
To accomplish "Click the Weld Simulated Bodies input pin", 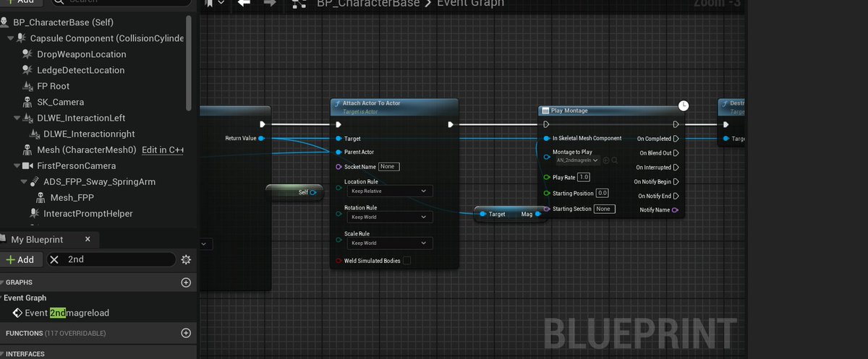I will point(339,261).
